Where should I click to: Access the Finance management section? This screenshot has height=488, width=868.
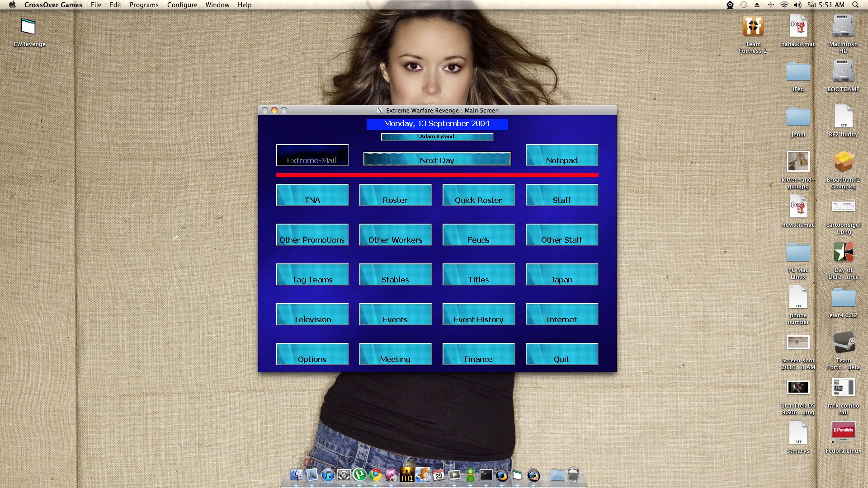[x=478, y=359]
